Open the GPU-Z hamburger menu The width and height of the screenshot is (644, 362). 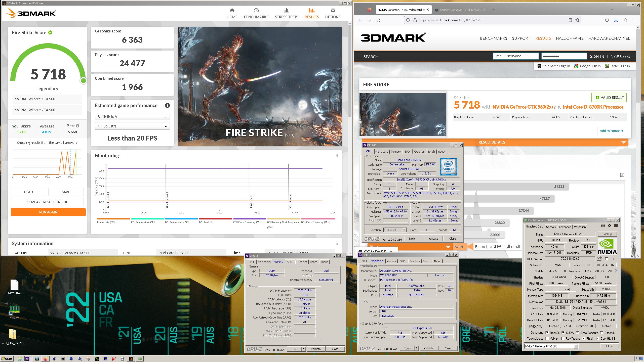click(616, 226)
